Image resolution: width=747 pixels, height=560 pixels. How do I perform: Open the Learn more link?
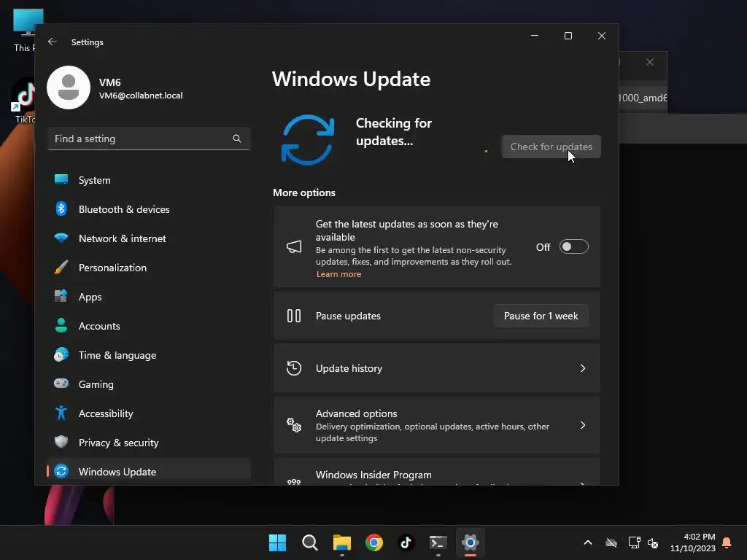click(x=338, y=274)
